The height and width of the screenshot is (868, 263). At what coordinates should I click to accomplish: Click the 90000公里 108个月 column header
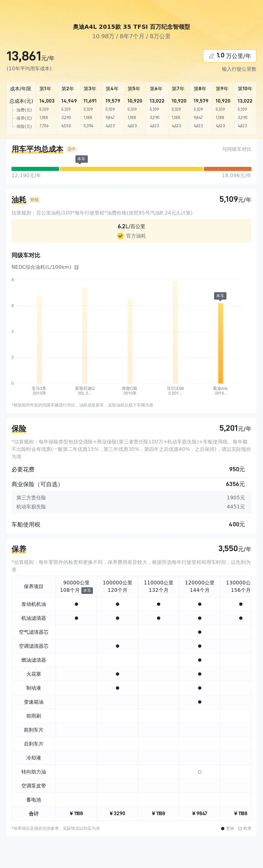pos(76,586)
